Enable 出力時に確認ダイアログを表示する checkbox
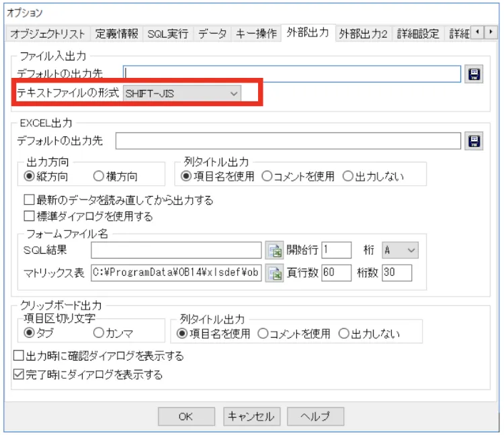Screen dimensions: 504x435 [98, 356]
